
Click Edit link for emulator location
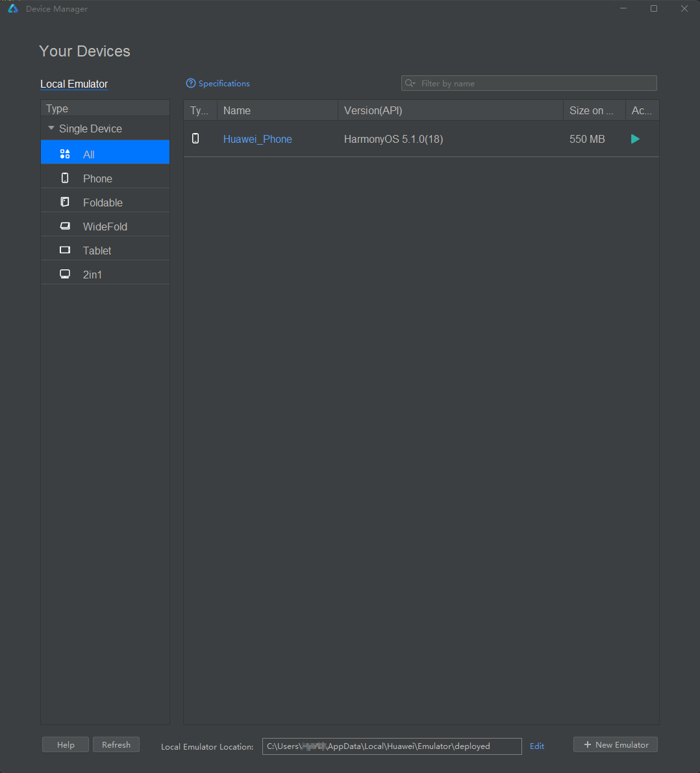(537, 746)
